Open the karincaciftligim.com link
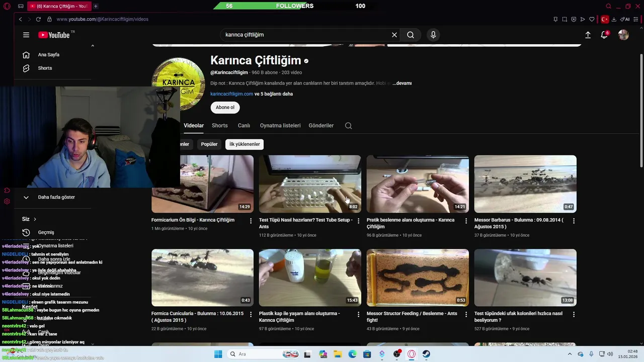This screenshot has height=362, width=644. point(231,94)
